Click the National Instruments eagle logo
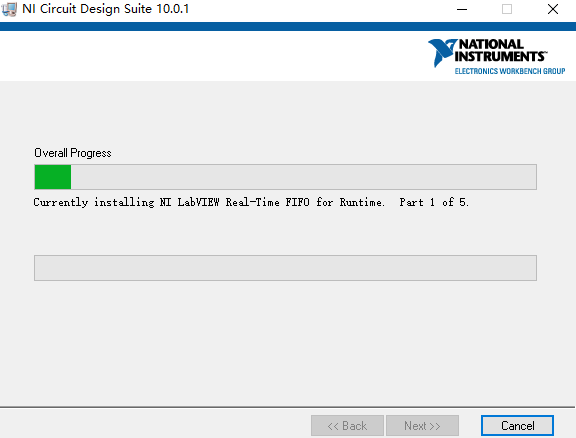Screen dimensions: 576x438 442,53
